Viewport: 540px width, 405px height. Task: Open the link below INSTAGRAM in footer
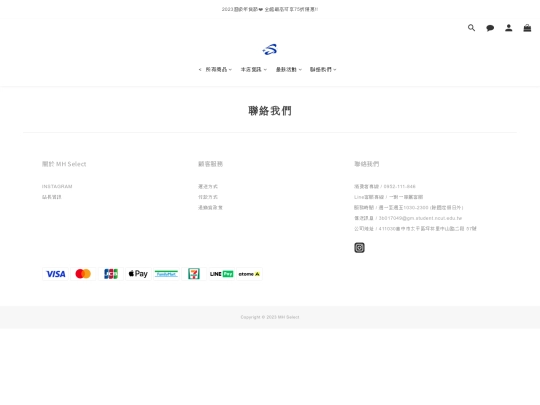pos(52,197)
